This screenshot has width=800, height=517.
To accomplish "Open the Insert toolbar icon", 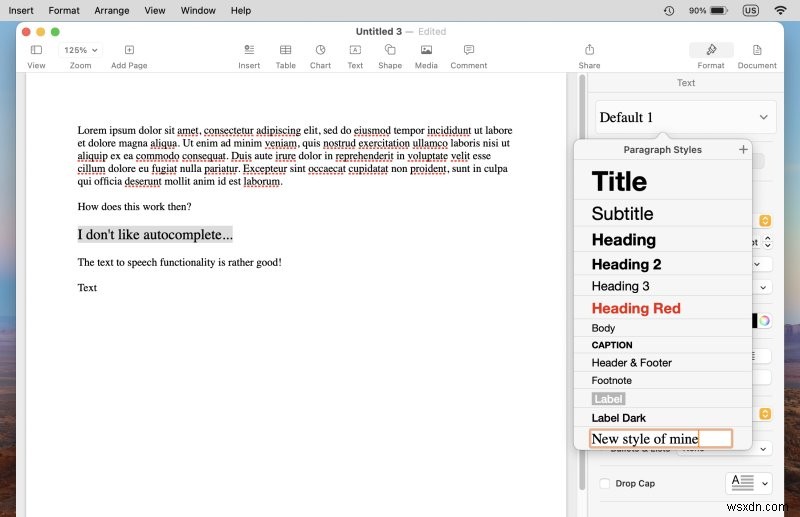I will pyautogui.click(x=249, y=50).
